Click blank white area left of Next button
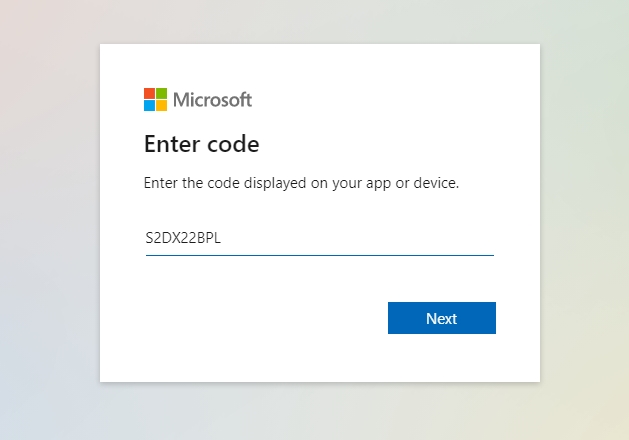Viewport: 629px width, 440px height. (265, 318)
